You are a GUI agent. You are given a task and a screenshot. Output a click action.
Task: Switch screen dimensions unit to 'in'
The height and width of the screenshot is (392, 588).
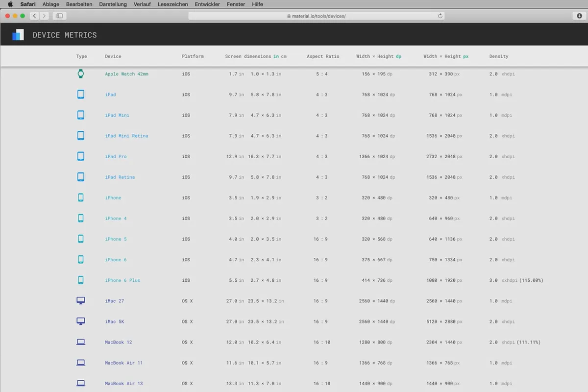pyautogui.click(x=276, y=56)
